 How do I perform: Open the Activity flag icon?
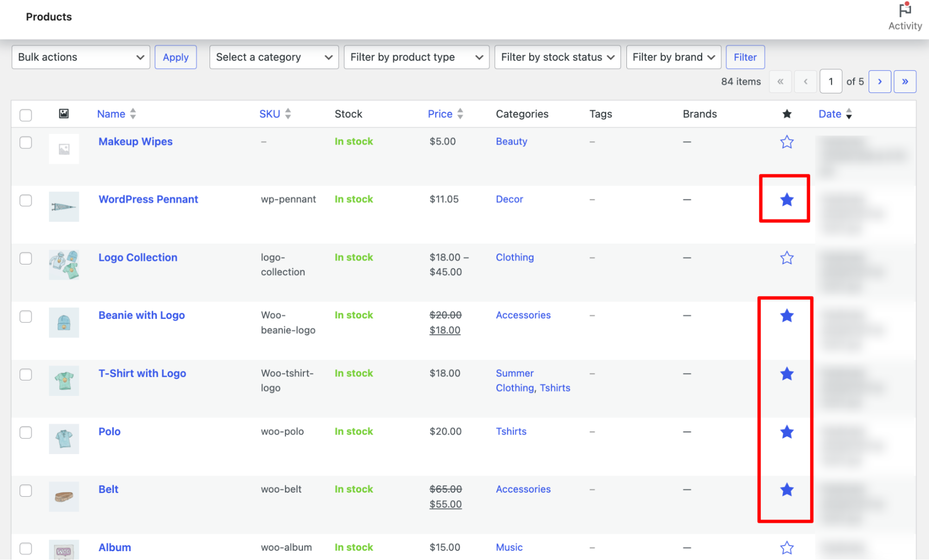tap(904, 10)
